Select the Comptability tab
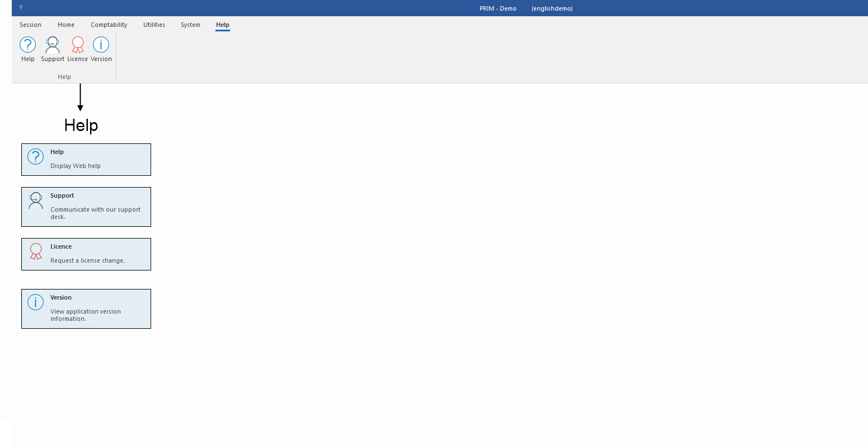This screenshot has height=448, width=868. [x=109, y=25]
